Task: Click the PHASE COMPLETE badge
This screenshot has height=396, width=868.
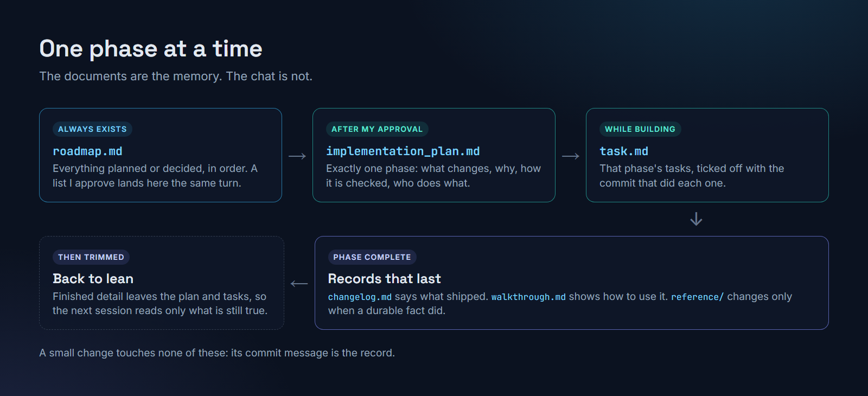Action: click(372, 257)
